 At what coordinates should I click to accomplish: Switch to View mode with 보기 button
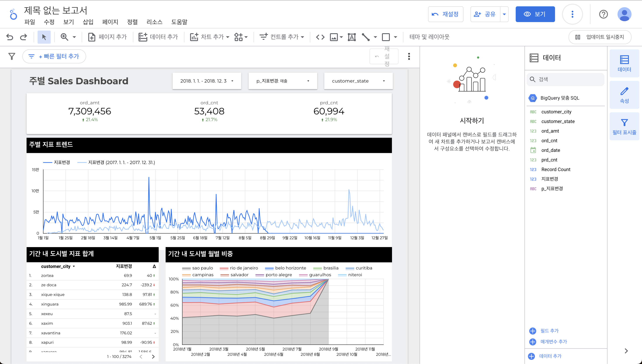535,14
